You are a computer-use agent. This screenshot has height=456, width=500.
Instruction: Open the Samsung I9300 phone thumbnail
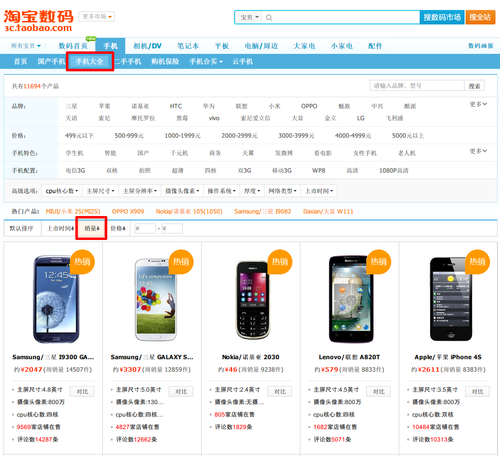point(56,299)
